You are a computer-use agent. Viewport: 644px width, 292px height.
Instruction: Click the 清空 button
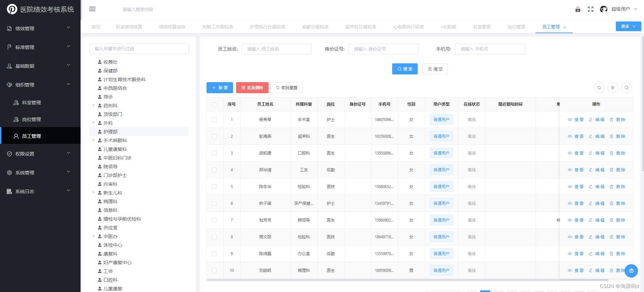point(435,69)
